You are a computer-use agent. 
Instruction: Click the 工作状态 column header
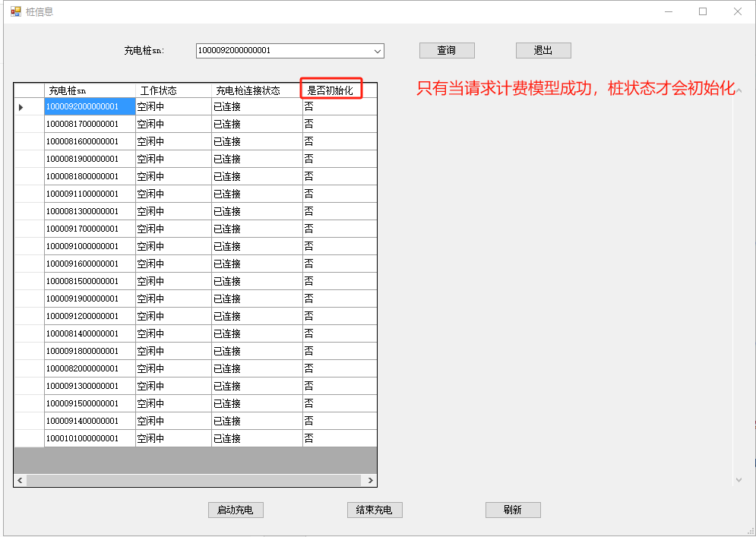point(173,90)
